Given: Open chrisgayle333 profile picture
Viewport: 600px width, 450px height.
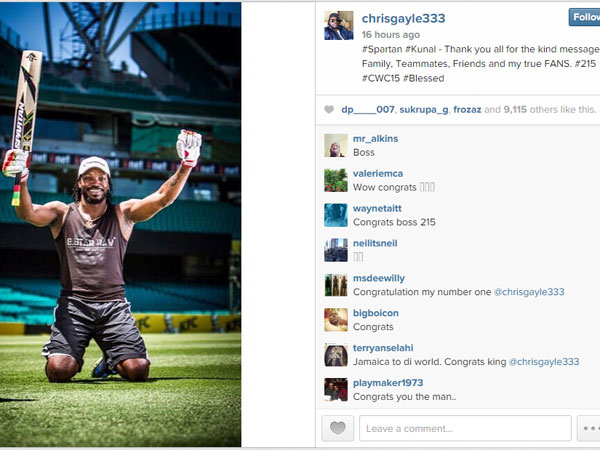Looking at the screenshot, I should pos(339,25).
